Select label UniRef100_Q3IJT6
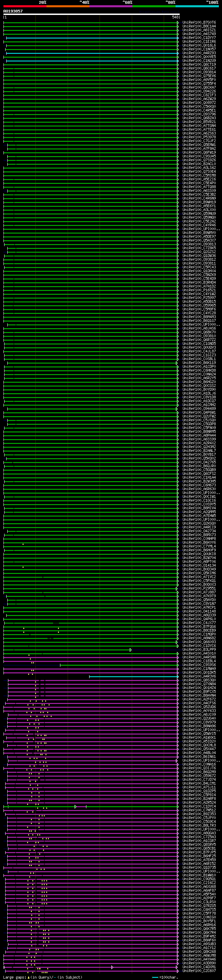 (x=199, y=768)
